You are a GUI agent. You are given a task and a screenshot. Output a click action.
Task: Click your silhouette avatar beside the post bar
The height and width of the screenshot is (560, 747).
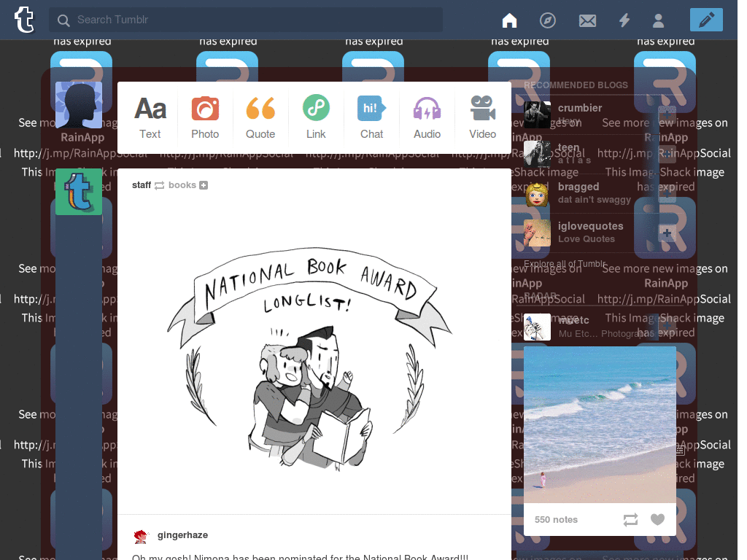click(79, 105)
